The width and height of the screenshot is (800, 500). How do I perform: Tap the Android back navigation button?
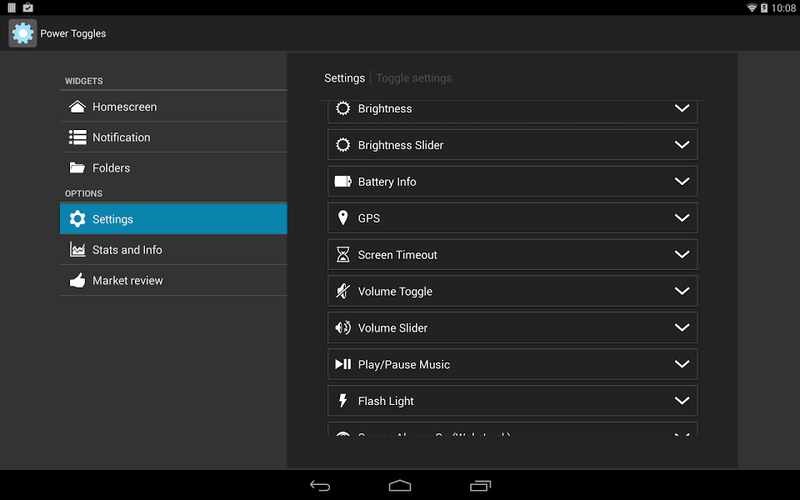[320, 486]
